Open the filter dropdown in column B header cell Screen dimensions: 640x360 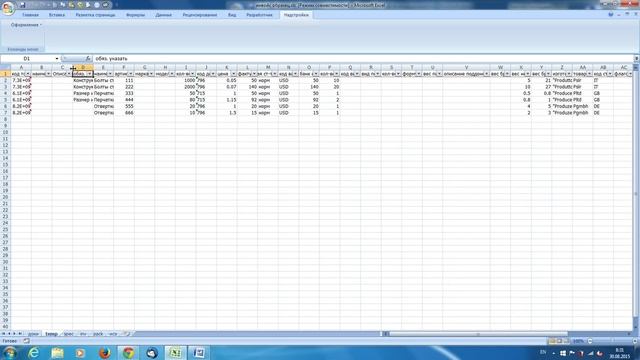point(49,74)
